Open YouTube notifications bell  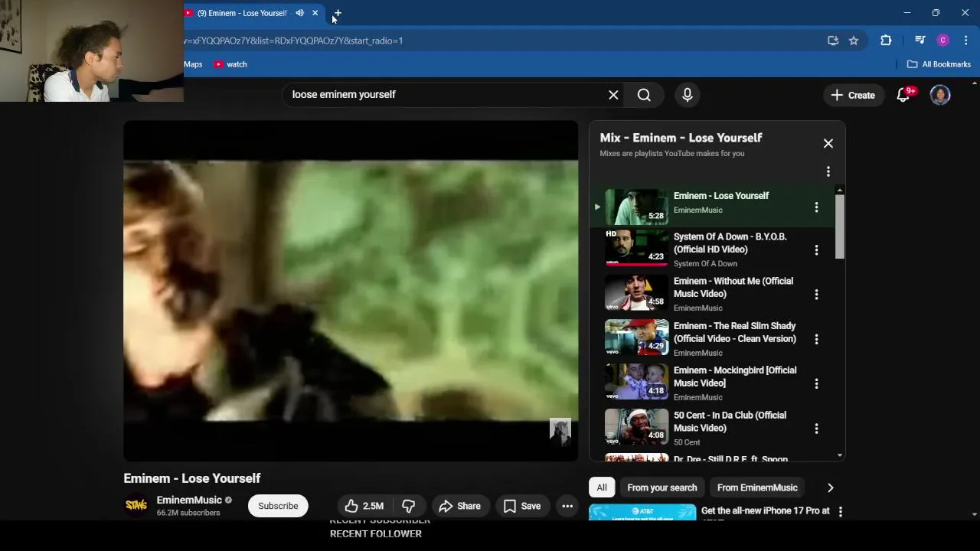[x=904, y=95]
